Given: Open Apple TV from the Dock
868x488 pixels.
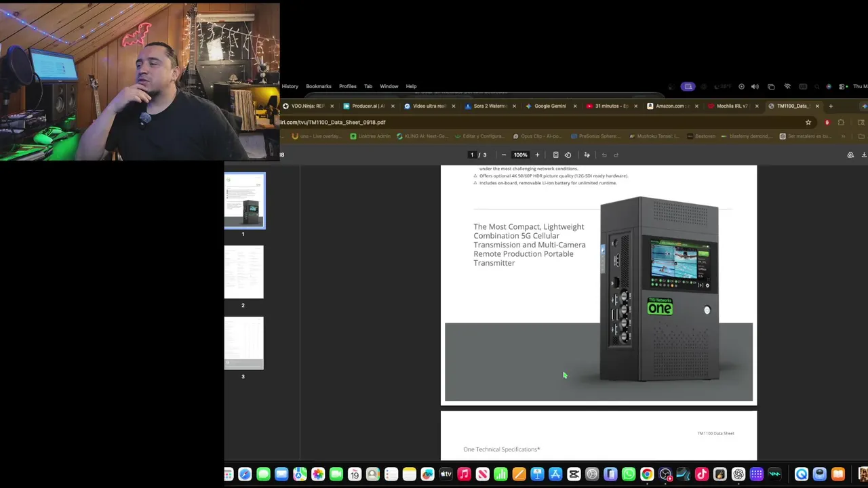Looking at the screenshot, I should tap(446, 474).
